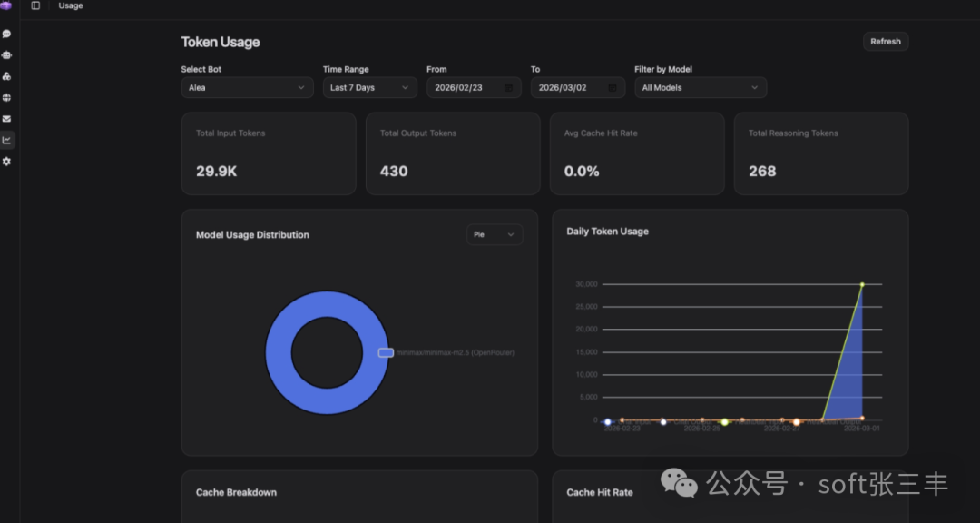Collapse the sidebar with panel toggle icon
The height and width of the screenshot is (523, 980).
click(35, 5)
